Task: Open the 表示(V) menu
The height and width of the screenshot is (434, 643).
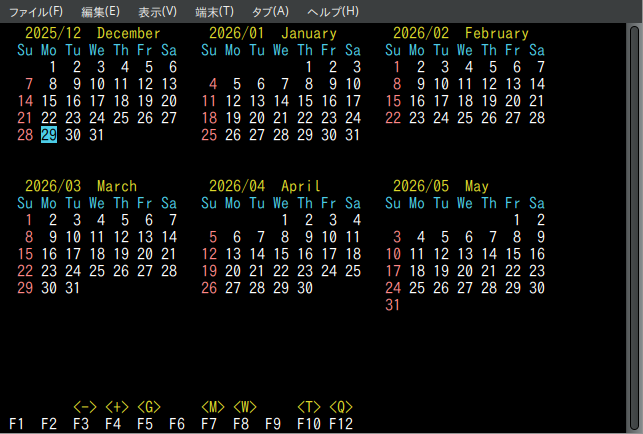Action: [x=157, y=11]
